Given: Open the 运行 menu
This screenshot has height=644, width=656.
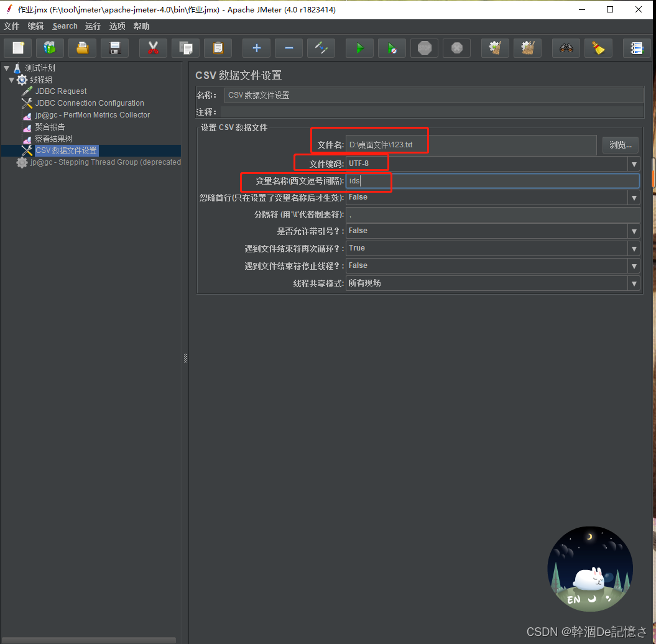Looking at the screenshot, I should pyautogui.click(x=93, y=26).
